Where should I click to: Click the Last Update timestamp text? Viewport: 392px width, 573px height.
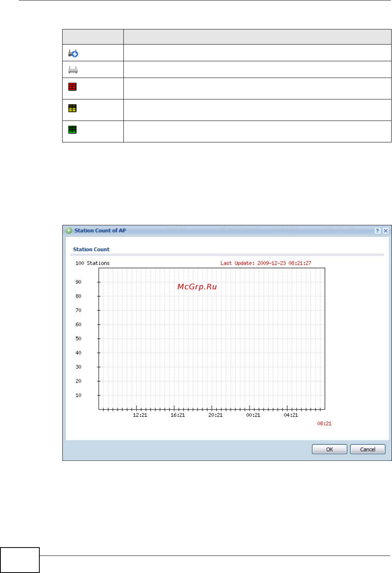(x=266, y=263)
